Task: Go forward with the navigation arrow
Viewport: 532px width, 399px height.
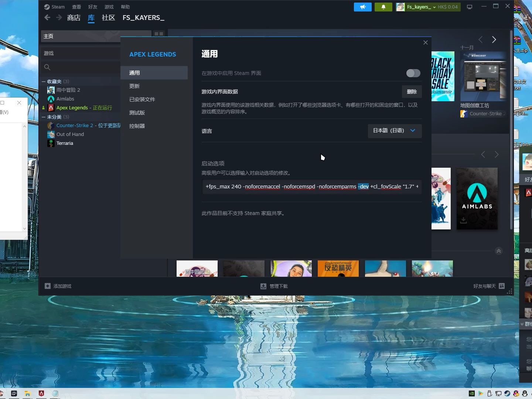Action: pyautogui.click(x=59, y=17)
